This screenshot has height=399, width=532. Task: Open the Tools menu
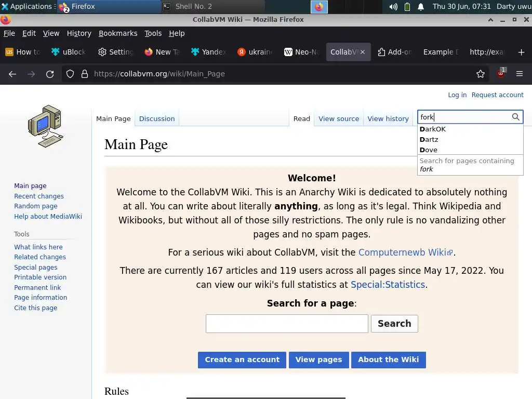point(153,33)
